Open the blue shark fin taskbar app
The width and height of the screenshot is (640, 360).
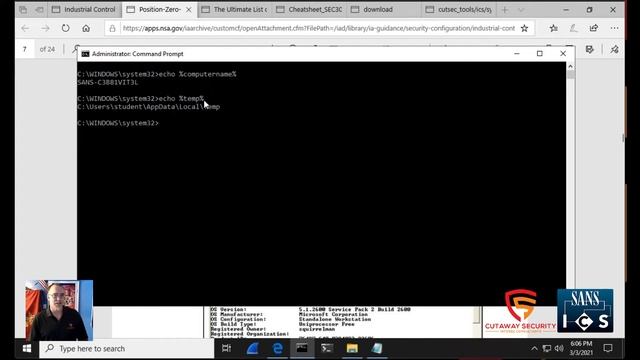[252, 348]
